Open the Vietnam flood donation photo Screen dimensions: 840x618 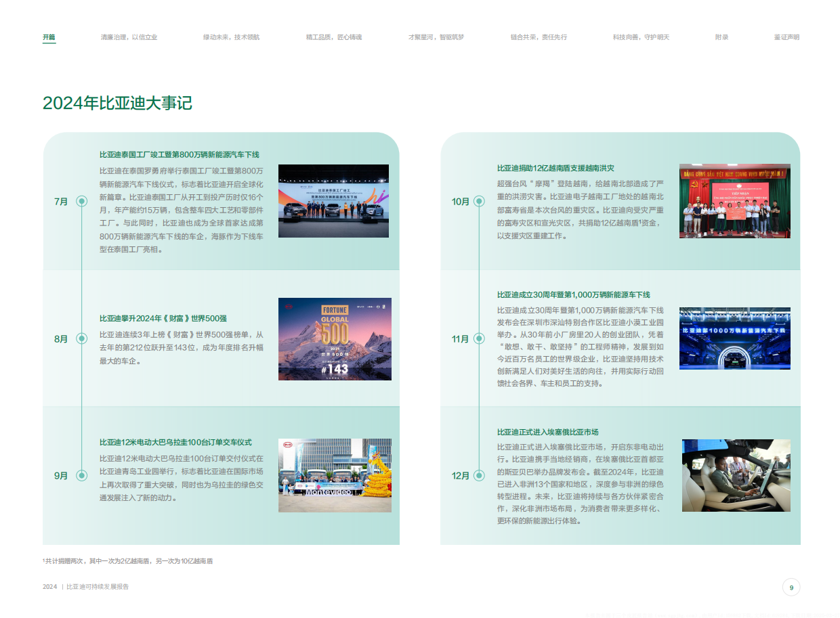coord(735,201)
